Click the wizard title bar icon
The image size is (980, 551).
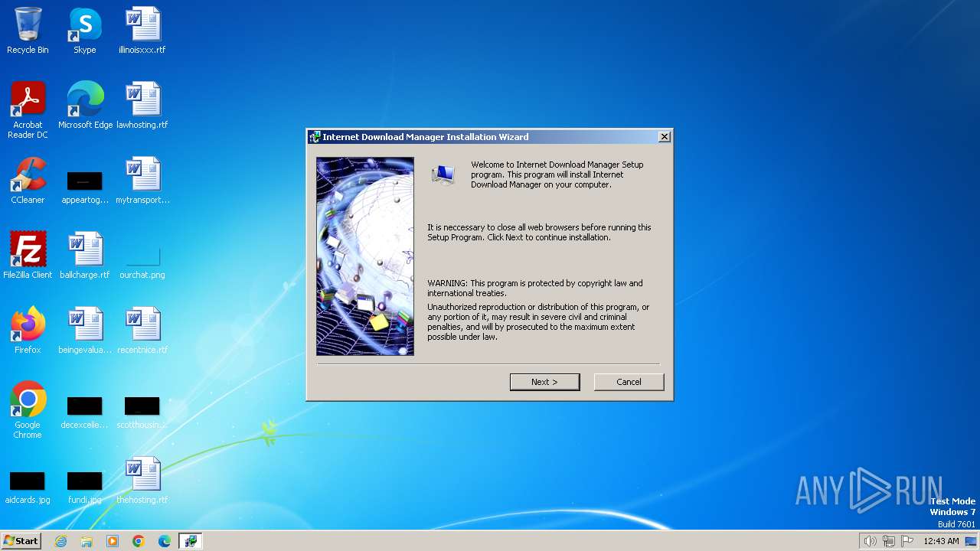314,137
